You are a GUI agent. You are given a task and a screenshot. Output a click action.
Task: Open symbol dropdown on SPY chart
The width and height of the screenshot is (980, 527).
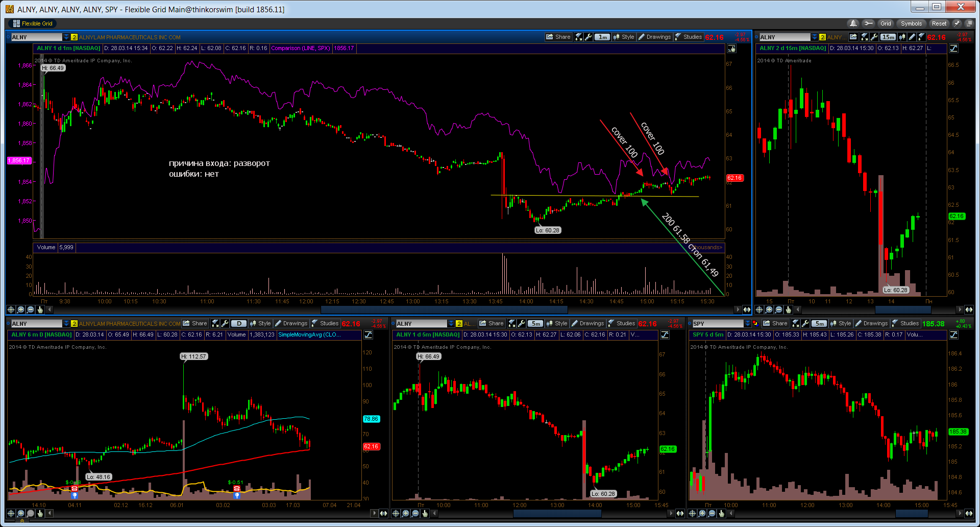tap(748, 323)
